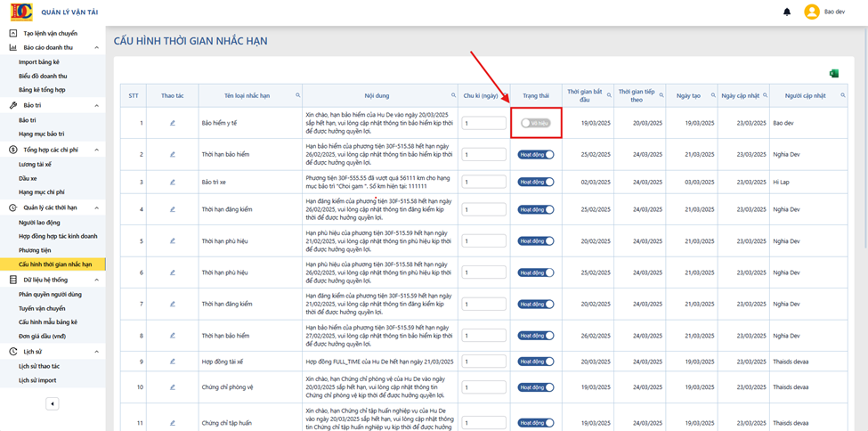Search icon in Nội dung column header
This screenshot has height=431, width=868.
[454, 95]
